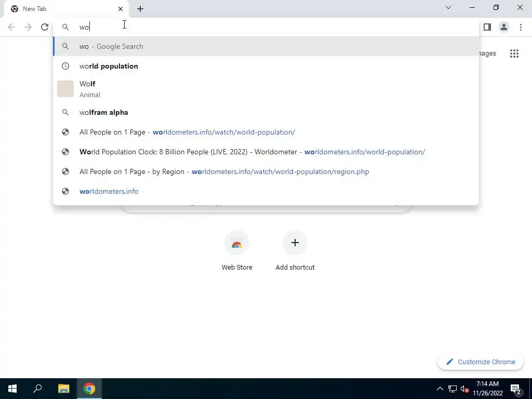Open 'All People on 1 Page' watch link
532x399 pixels.
(x=266, y=132)
